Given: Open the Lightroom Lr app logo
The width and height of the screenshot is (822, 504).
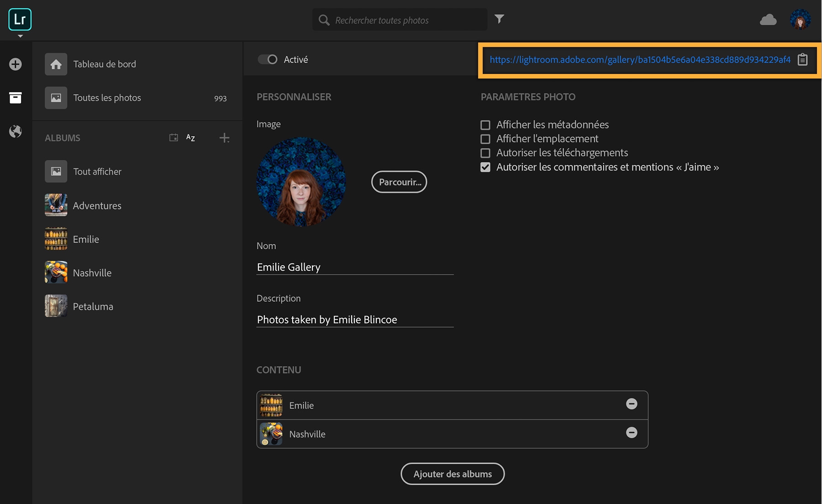Looking at the screenshot, I should click(20, 19).
